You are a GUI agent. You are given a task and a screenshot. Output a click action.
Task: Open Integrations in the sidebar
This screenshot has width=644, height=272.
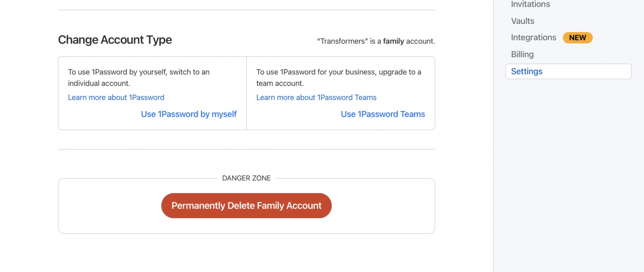point(534,38)
